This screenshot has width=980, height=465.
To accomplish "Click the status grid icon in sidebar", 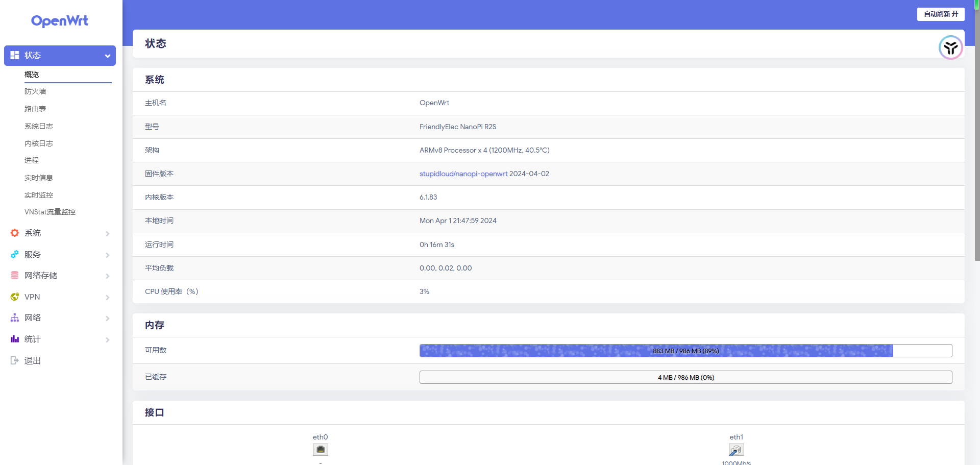I will coord(15,55).
